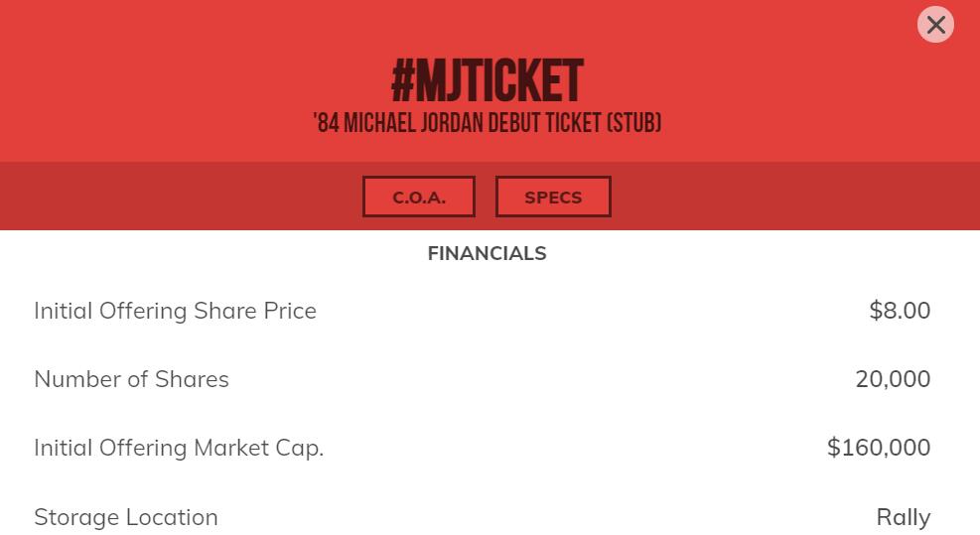Select the Initial Offering Market Cap. label
This screenshot has height=535, width=980.
pos(179,448)
